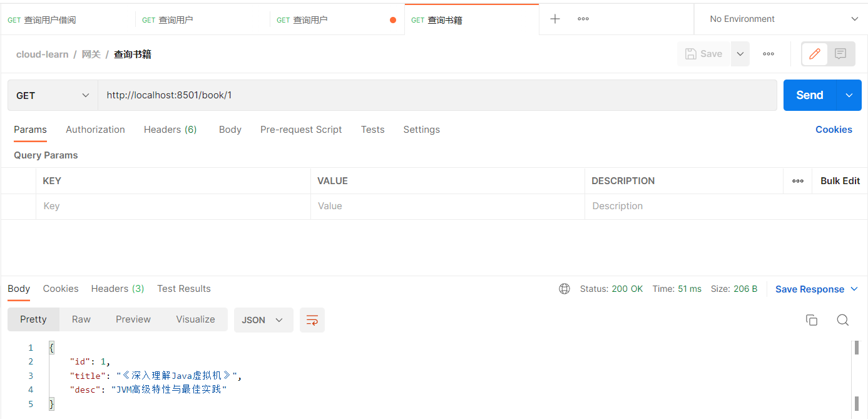The image size is (868, 419).
Task: Click the KEY column header
Action: click(x=52, y=181)
